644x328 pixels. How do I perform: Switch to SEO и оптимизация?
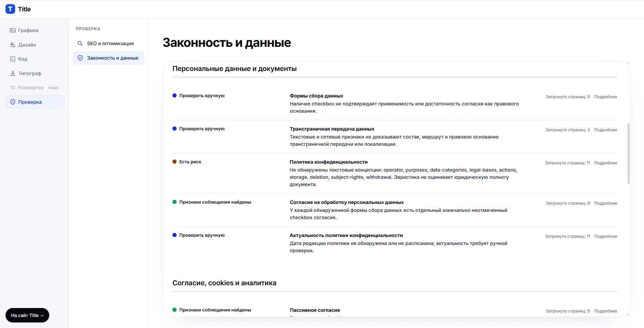click(108, 43)
